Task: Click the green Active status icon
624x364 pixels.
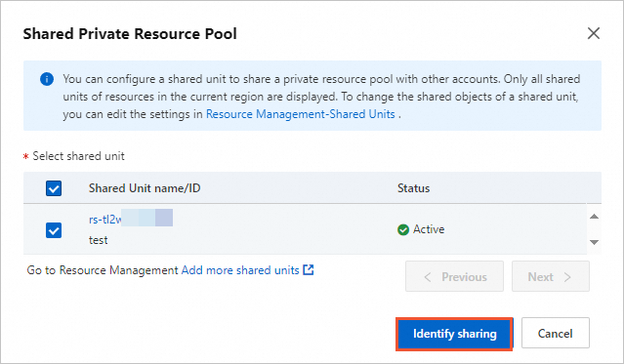Action: coord(403,229)
